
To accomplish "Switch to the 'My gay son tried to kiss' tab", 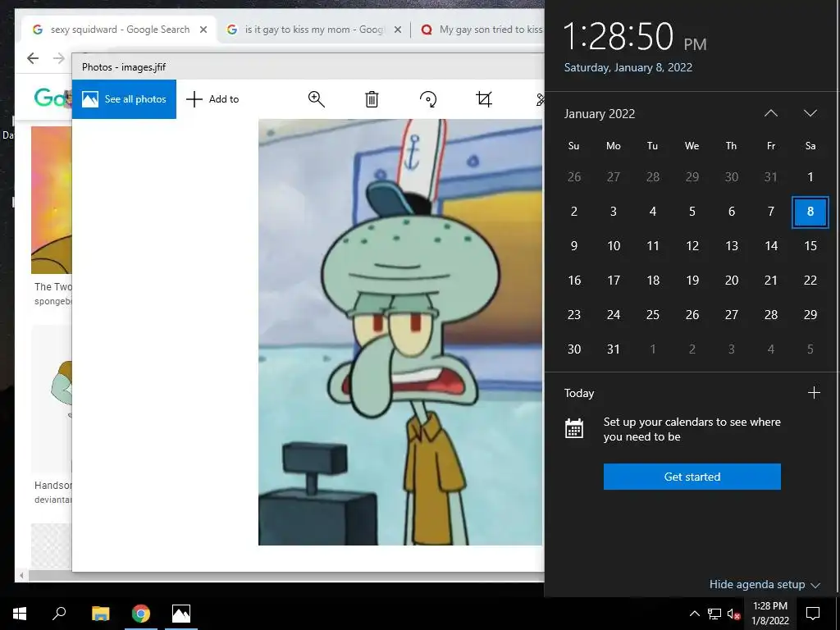I will (482, 30).
